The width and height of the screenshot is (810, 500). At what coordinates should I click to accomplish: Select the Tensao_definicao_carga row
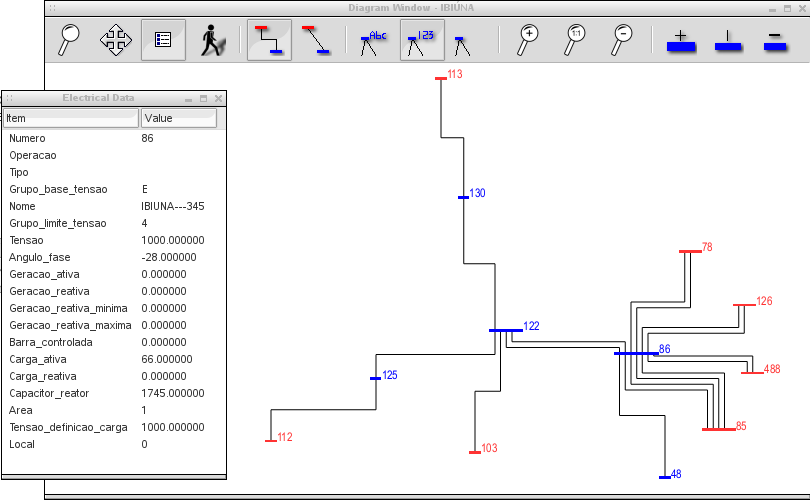pyautogui.click(x=114, y=428)
